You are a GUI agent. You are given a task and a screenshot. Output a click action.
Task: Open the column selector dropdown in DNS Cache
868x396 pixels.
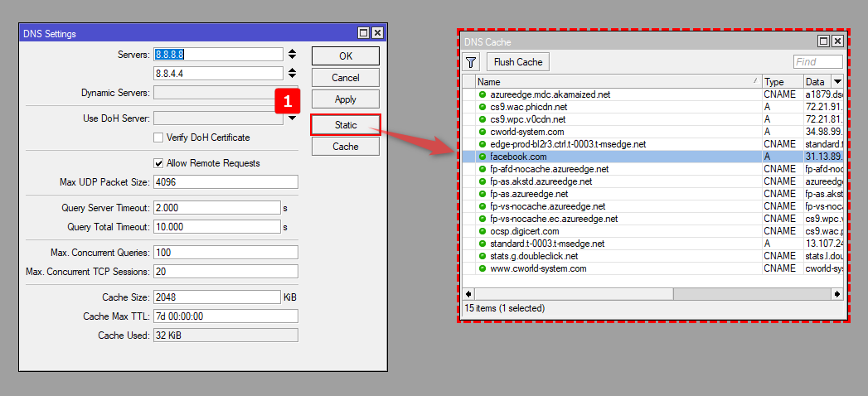(837, 82)
